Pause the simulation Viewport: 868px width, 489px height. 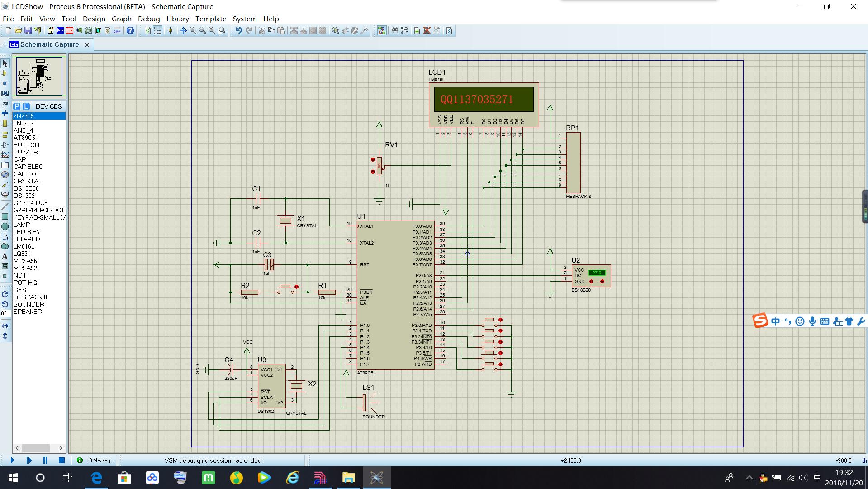pyautogui.click(x=45, y=460)
